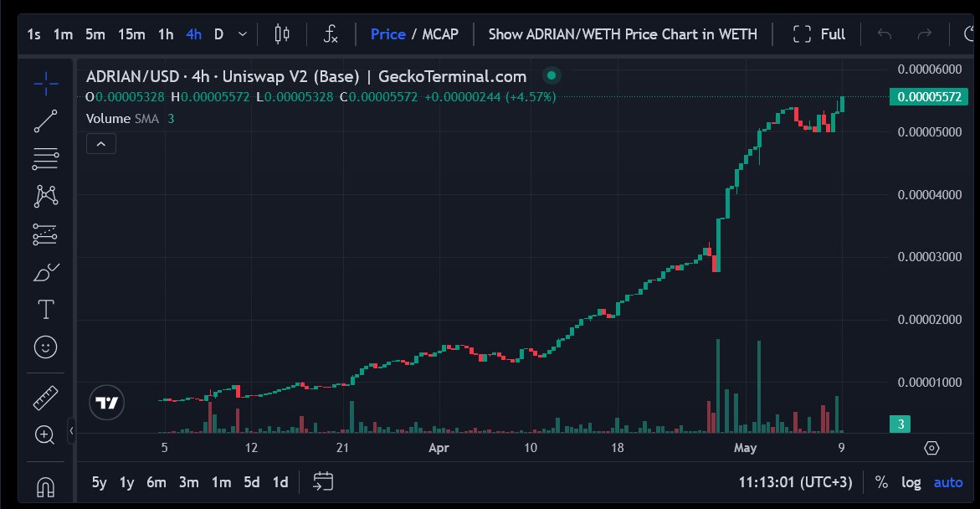980x509 pixels.
Task: Open the price scale settings hexagon
Action: point(931,448)
